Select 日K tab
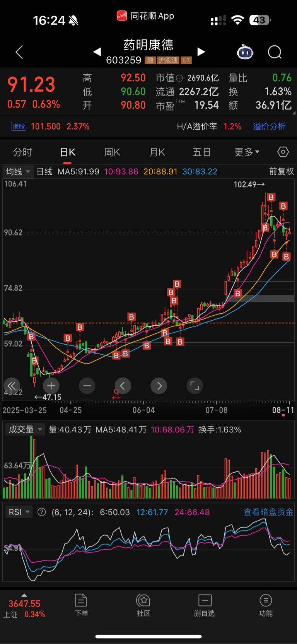The width and height of the screenshot is (297, 644). click(x=68, y=152)
